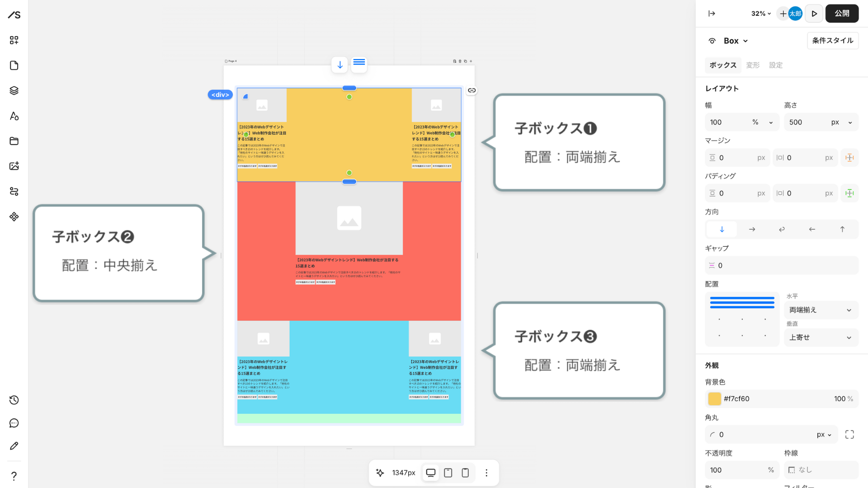Click the ギャップ gap input field
This screenshot has height=488, width=868.
click(x=782, y=266)
